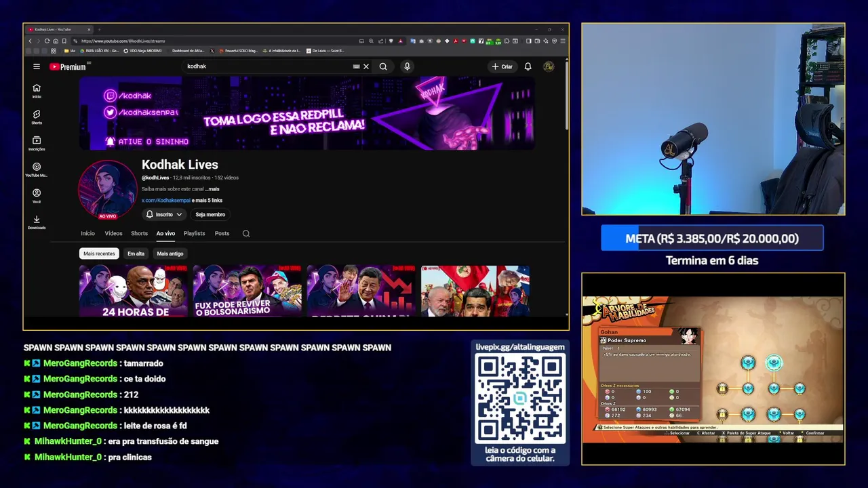Start voice search with microphone icon
Screen dimensions: 868x488
pos(407,66)
